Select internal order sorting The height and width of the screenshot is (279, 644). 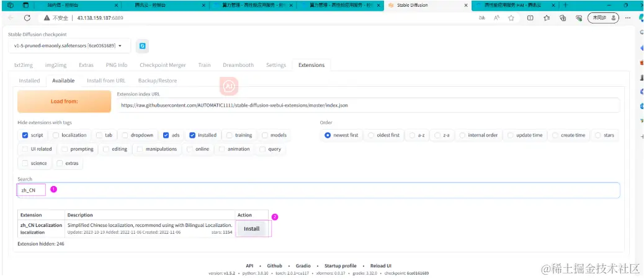click(x=462, y=135)
